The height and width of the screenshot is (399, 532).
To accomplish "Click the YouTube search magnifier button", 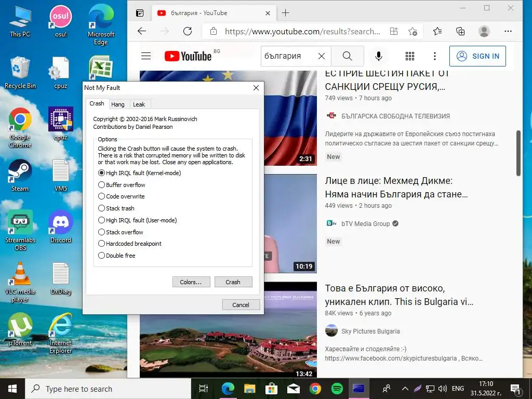I will tap(348, 56).
